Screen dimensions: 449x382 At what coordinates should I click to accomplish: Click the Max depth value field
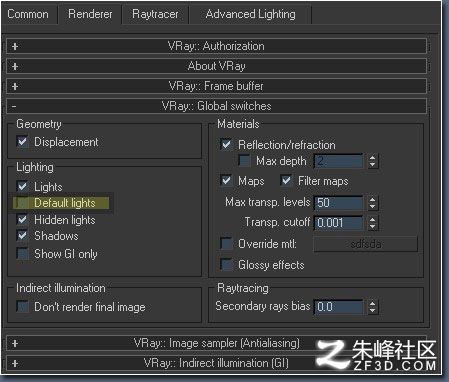[x=338, y=161]
